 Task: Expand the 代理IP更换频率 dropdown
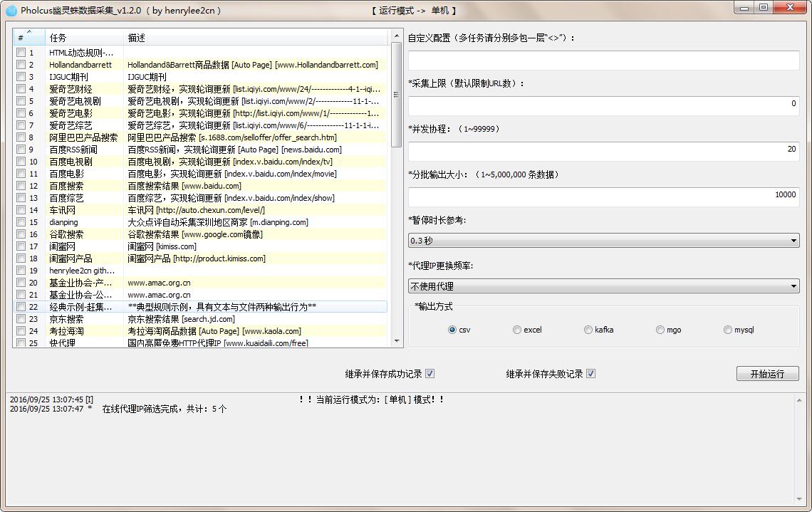click(x=603, y=286)
